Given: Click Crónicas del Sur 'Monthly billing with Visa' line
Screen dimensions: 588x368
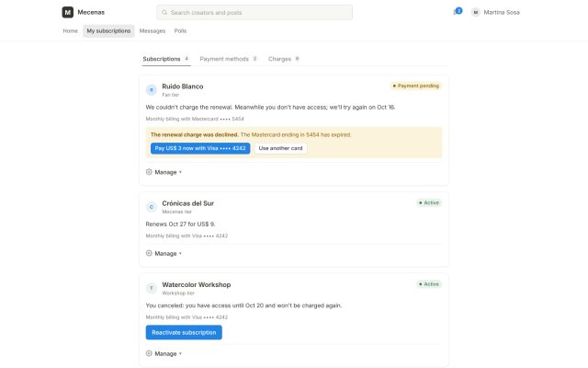Looking at the screenshot, I should click(x=187, y=236).
